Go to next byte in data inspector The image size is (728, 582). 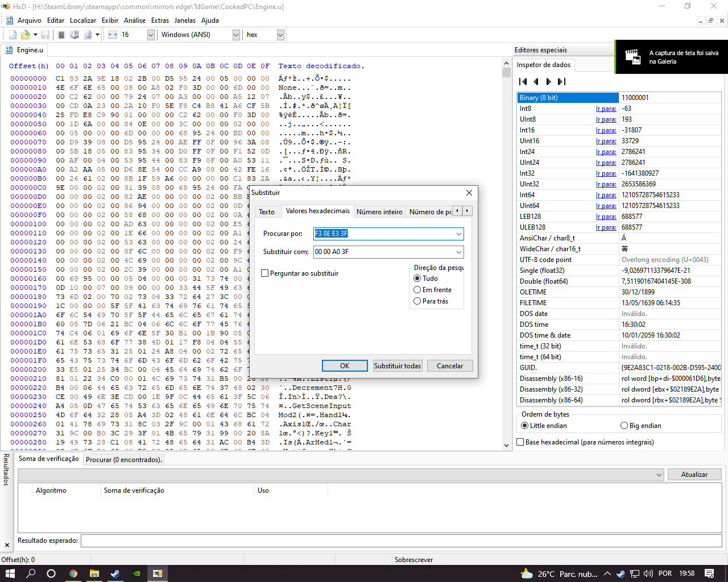(548, 82)
